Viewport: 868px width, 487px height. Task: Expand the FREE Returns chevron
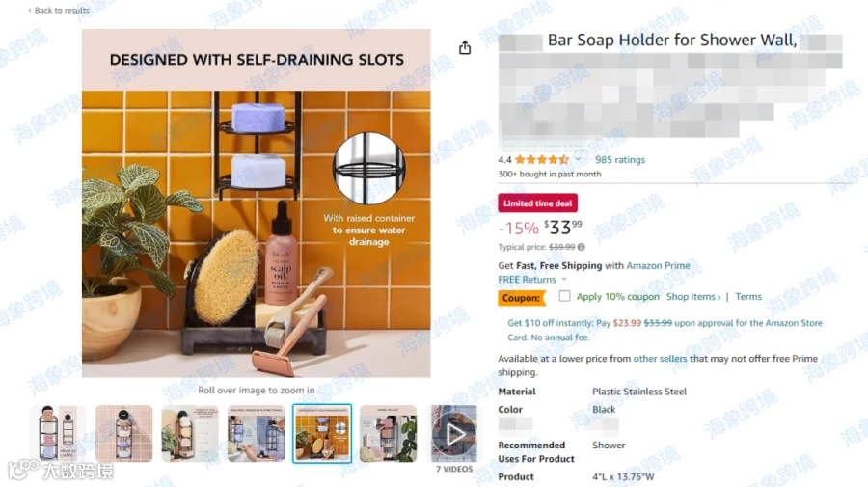[x=564, y=279]
